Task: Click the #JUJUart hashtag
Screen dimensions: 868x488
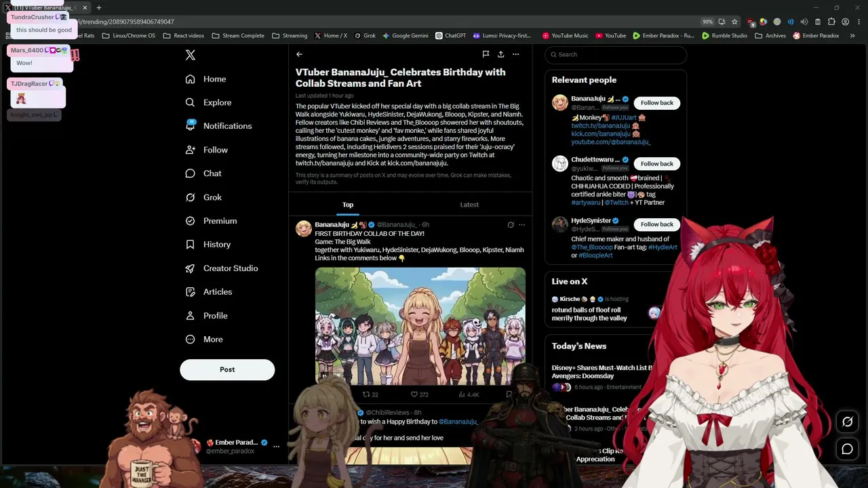Action: coord(624,118)
